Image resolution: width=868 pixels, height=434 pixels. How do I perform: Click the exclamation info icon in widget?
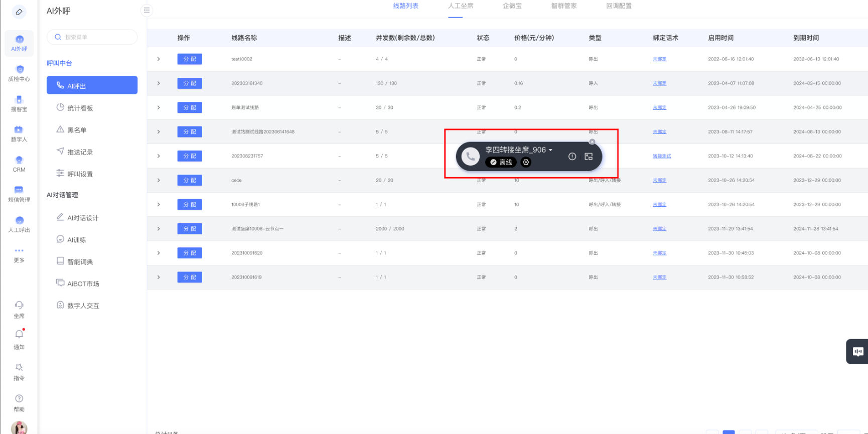pos(572,157)
